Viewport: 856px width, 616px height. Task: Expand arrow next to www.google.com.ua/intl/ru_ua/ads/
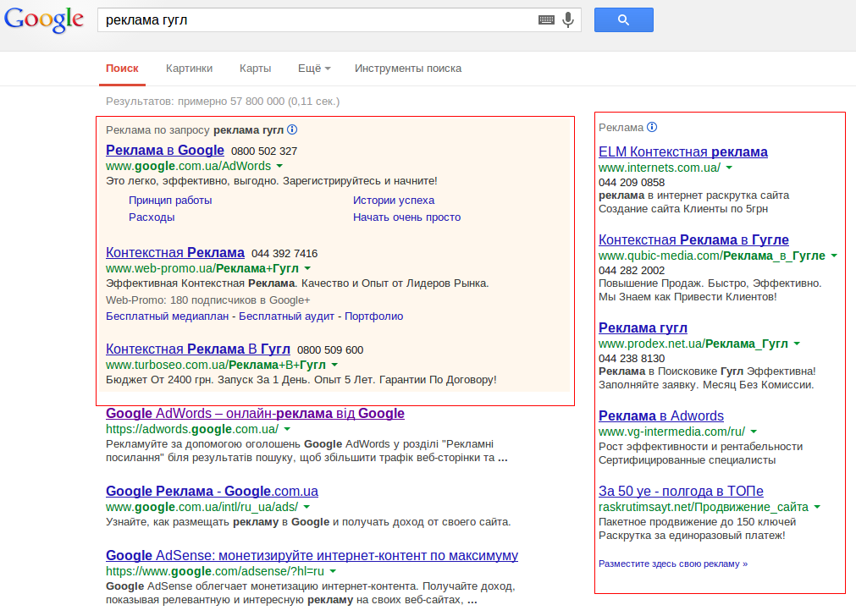pos(307,507)
